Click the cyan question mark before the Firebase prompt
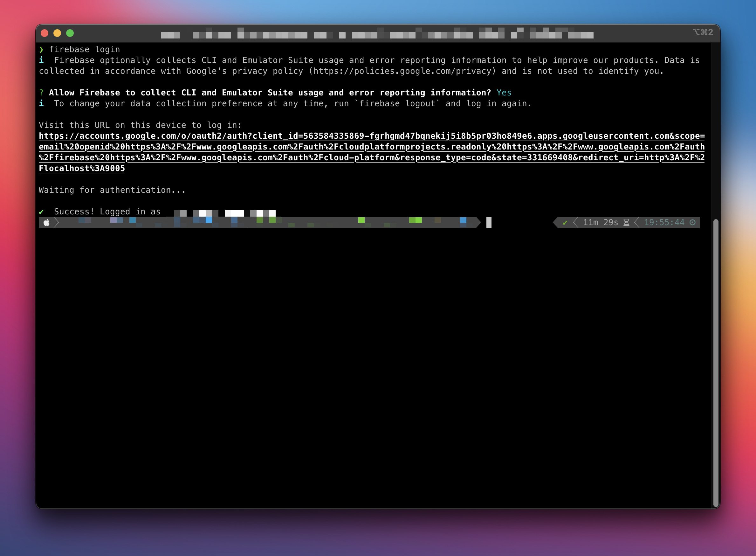The width and height of the screenshot is (756, 556). tap(42, 93)
